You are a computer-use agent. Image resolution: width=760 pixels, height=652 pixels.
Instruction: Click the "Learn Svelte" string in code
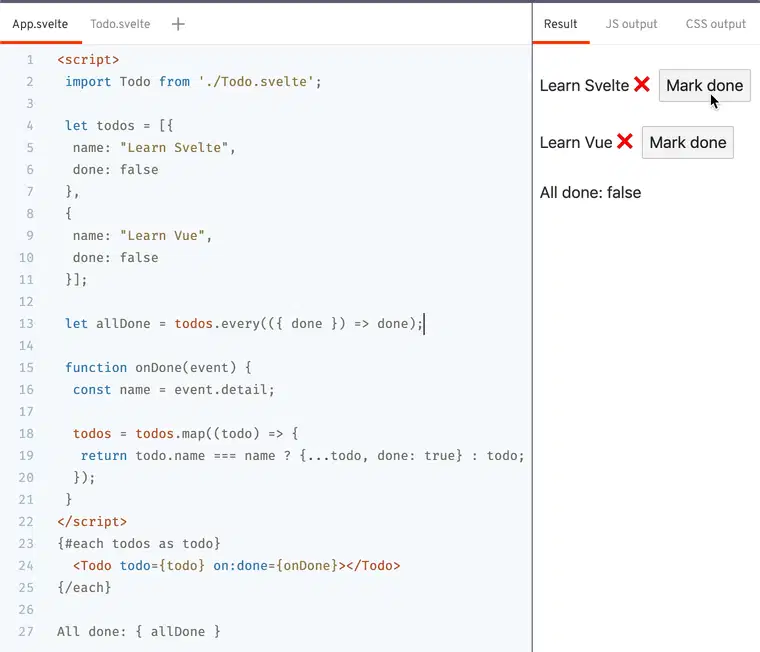174,147
